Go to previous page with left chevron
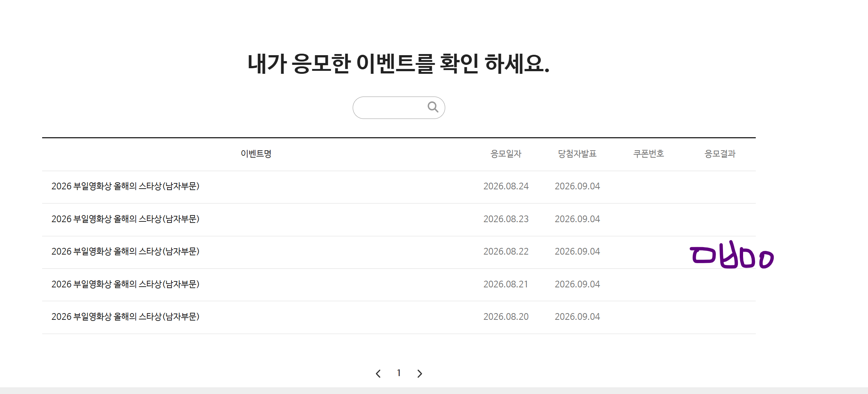The image size is (868, 394). (378, 373)
